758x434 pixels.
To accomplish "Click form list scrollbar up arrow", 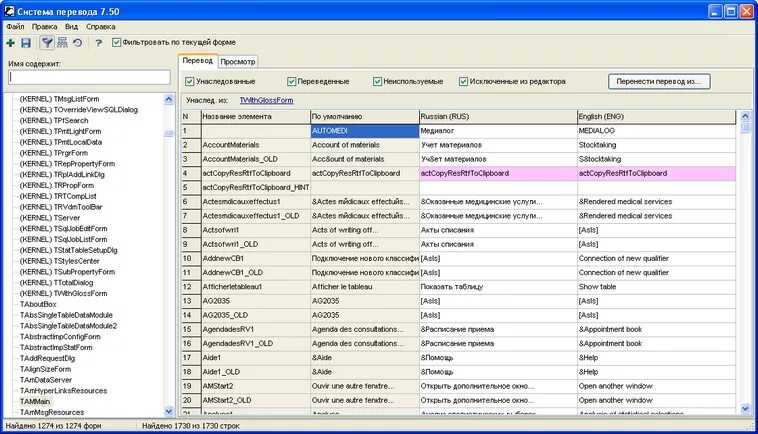I will tap(168, 99).
